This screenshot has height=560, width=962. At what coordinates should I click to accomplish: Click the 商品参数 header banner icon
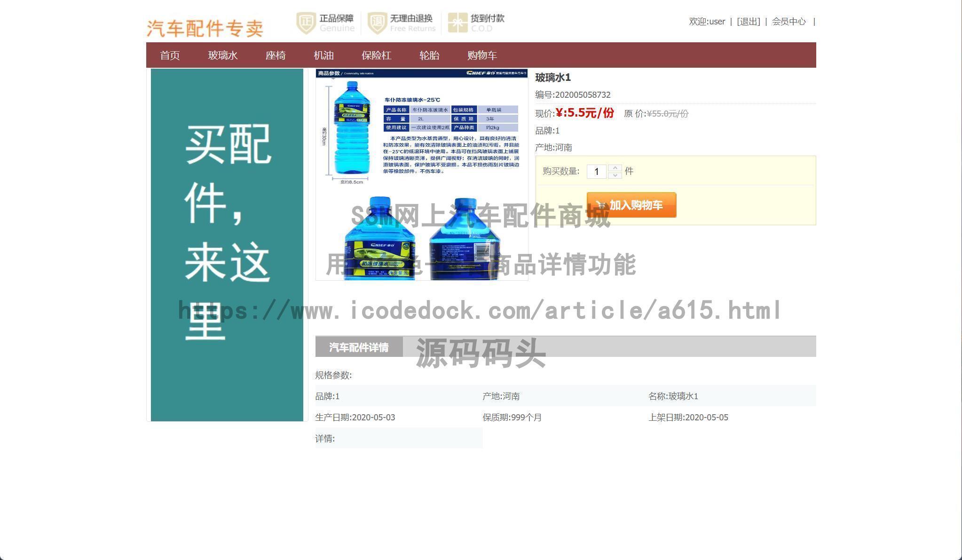pyautogui.click(x=329, y=73)
